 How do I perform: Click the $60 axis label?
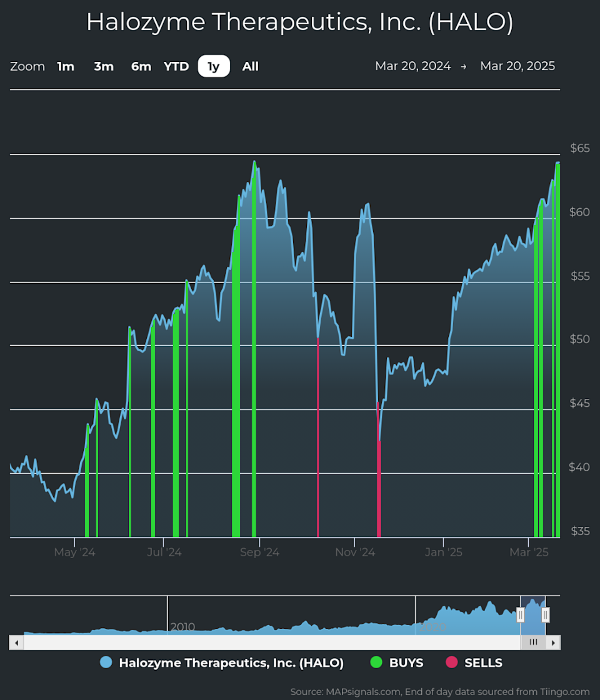pyautogui.click(x=580, y=212)
